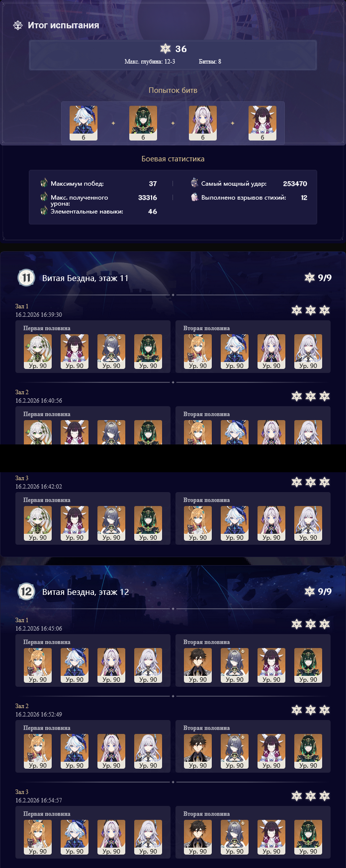Click the star icon beside floor 12's 9/9
The width and height of the screenshot is (346, 868).
[310, 591]
